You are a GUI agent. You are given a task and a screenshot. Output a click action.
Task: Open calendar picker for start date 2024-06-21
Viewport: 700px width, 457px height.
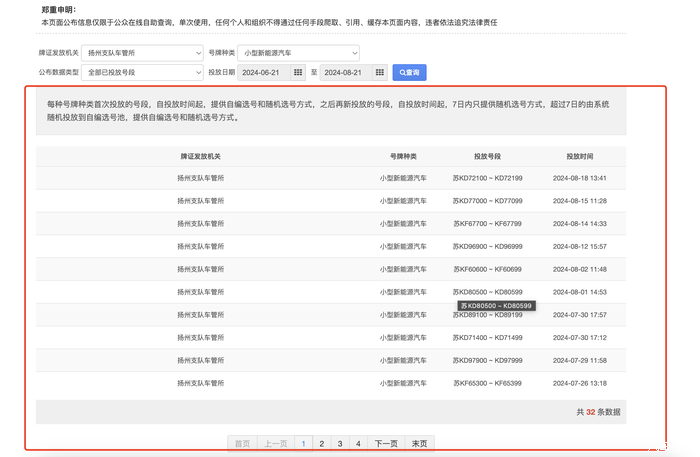click(298, 73)
